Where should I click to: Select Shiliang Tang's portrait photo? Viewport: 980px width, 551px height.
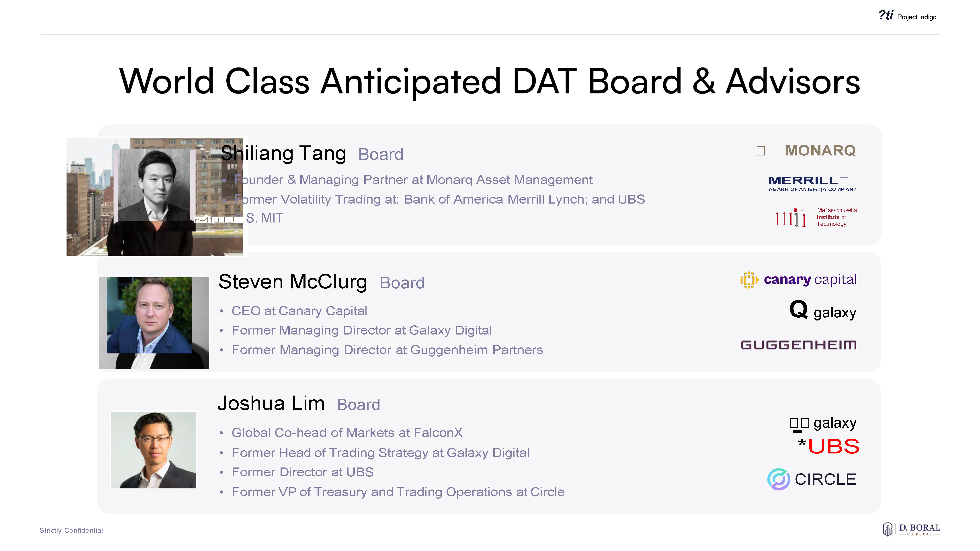point(154,197)
